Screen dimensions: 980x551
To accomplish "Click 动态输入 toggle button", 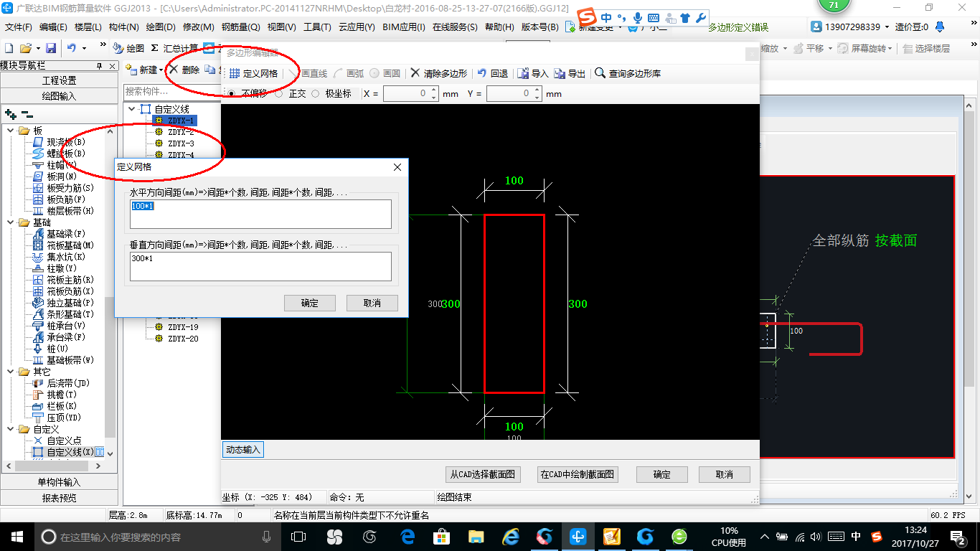I will (243, 450).
